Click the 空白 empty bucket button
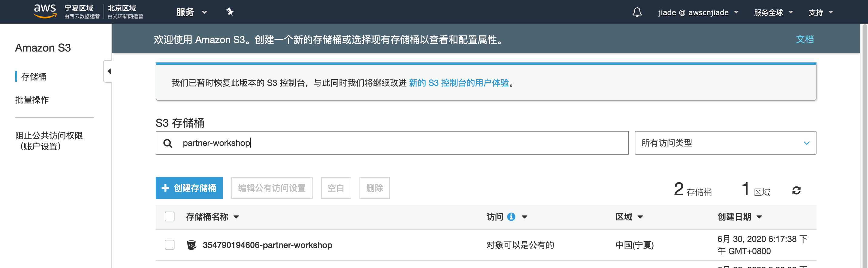Image resolution: width=868 pixels, height=268 pixels. point(336,188)
